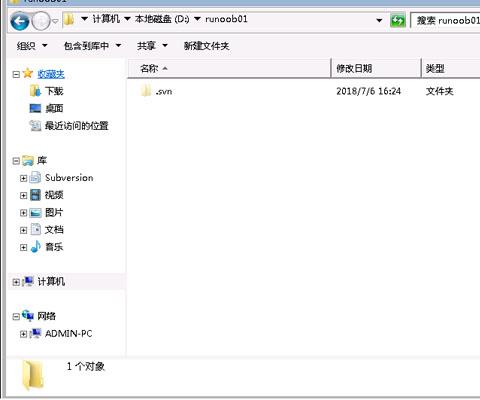480x400 pixels.
Task: Expand the Subversion library node
Action: pos(23,178)
